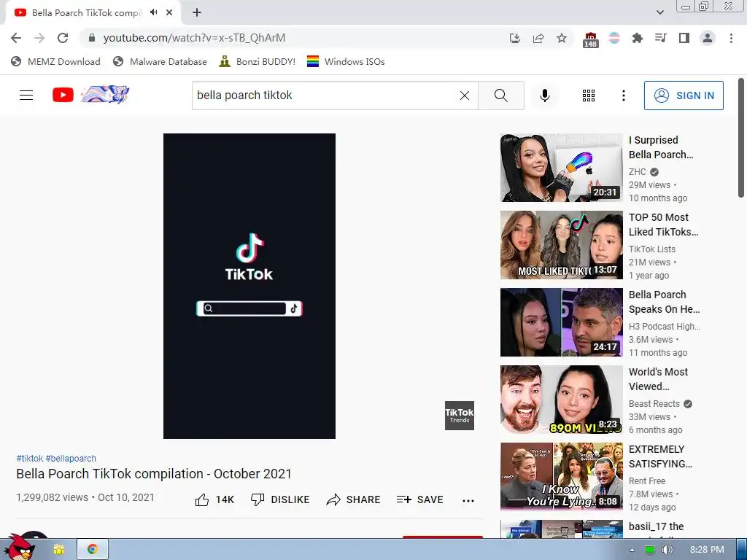Open a new browser tab
The width and height of the screenshot is (747, 560).
[197, 12]
